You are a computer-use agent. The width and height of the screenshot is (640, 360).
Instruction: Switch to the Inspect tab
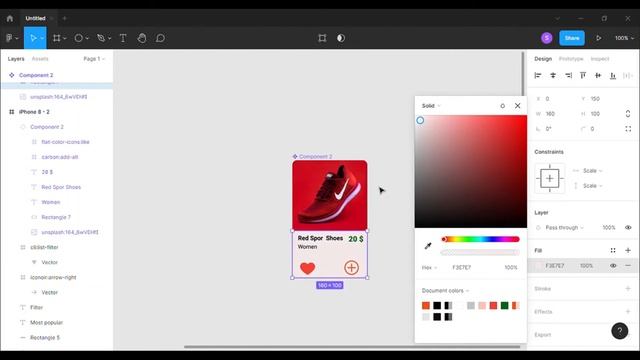(600, 59)
